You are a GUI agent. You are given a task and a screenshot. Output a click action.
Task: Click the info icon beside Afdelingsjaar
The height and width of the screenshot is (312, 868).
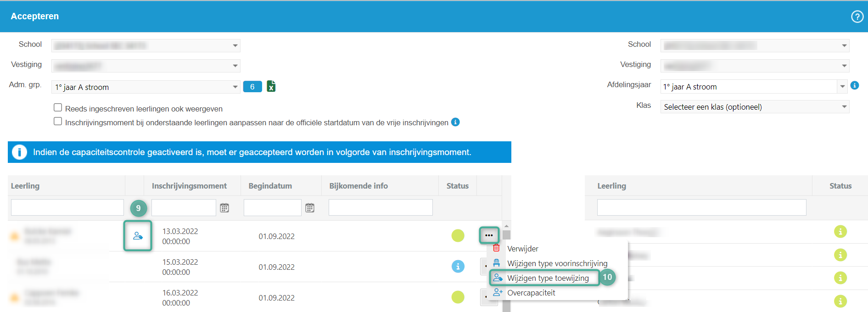point(855,85)
